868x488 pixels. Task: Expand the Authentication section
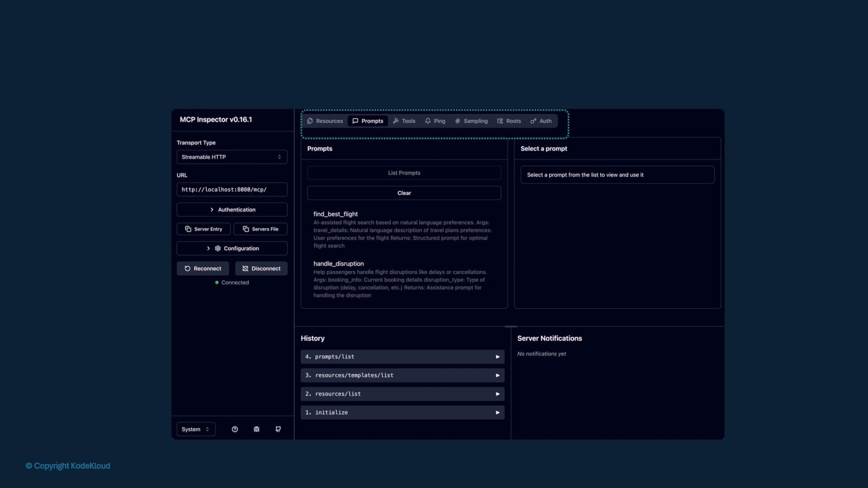click(x=232, y=210)
